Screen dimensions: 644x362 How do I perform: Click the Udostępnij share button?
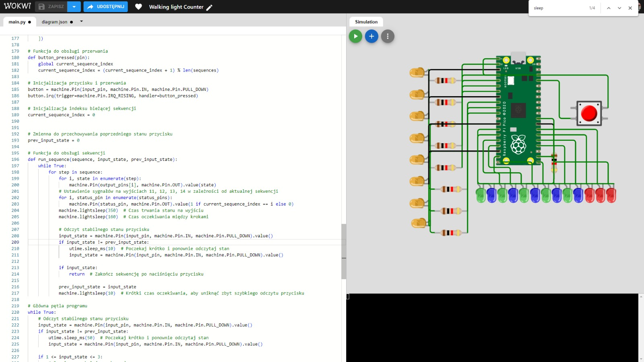pos(106,7)
